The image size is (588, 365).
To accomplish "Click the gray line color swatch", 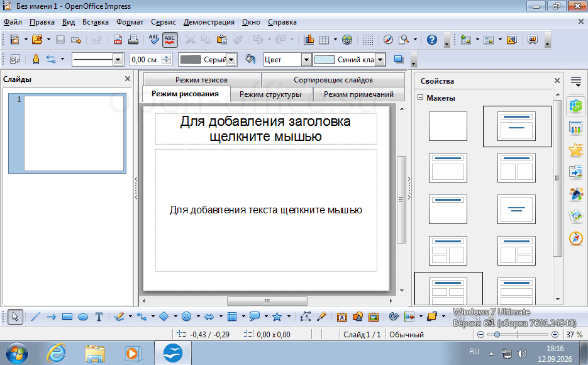I will pyautogui.click(x=191, y=59).
